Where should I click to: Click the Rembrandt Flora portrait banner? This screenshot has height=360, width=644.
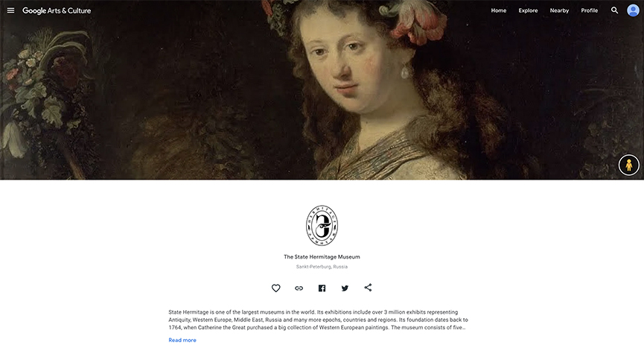pos(322,89)
